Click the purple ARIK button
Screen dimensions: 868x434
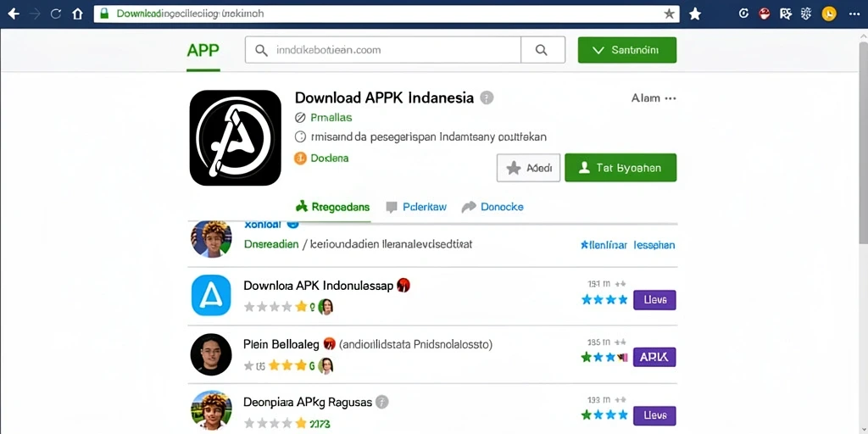pyautogui.click(x=654, y=358)
